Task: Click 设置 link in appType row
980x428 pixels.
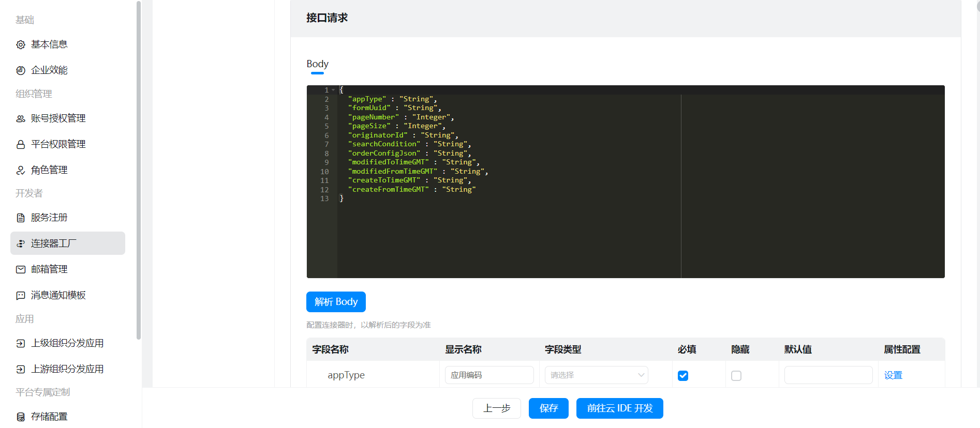Action: point(893,375)
